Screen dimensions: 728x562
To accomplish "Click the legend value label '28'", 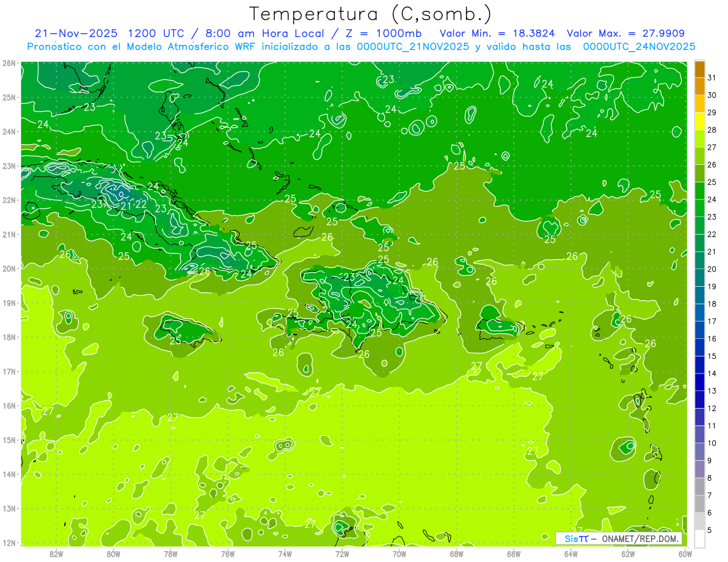I will 712,130.
